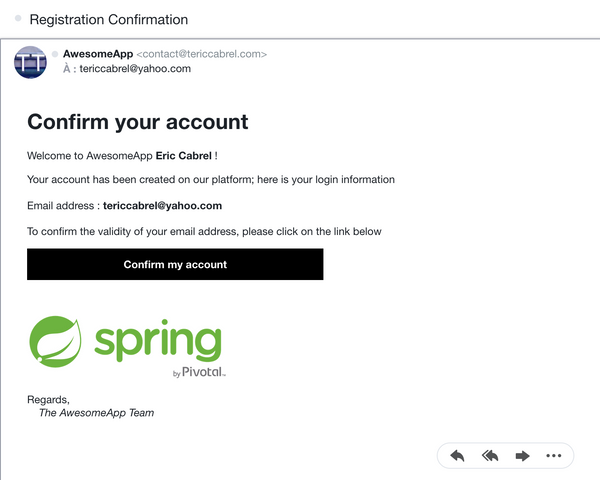Click the bold Eric Cabrel name

184,156
